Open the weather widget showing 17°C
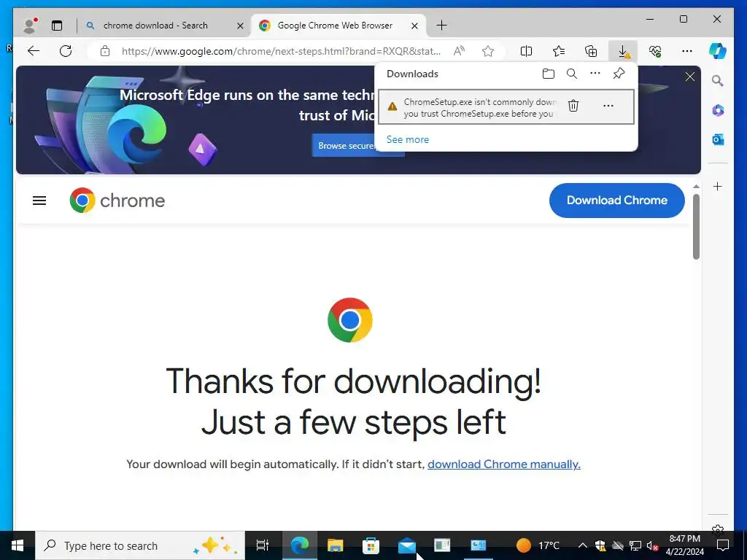 coord(538,545)
